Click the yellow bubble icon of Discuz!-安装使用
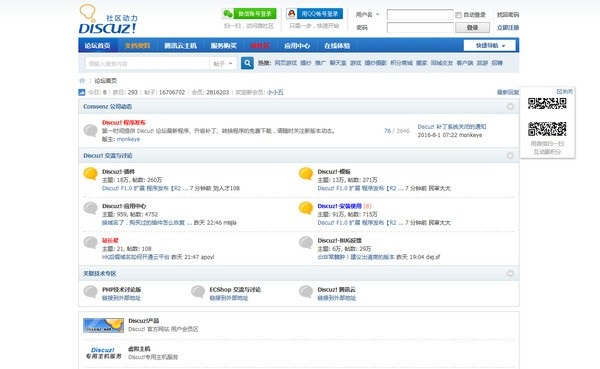Image resolution: width=600 pixels, height=369 pixels. [x=306, y=208]
